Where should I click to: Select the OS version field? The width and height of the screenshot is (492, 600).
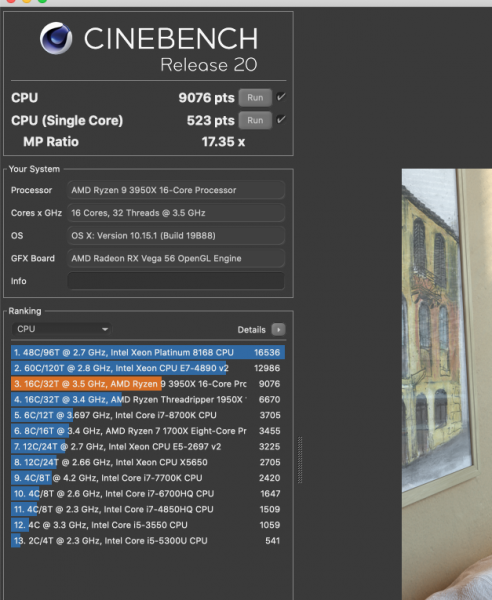(x=176, y=236)
